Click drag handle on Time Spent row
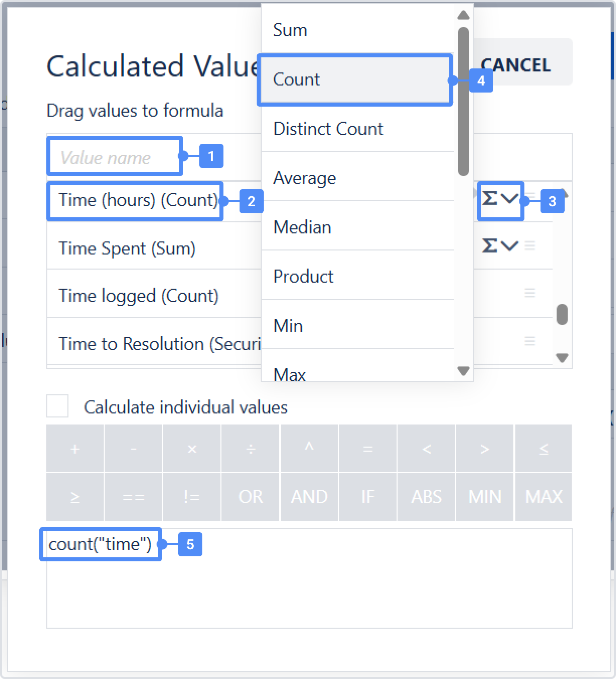The width and height of the screenshot is (616, 679). coord(529,246)
